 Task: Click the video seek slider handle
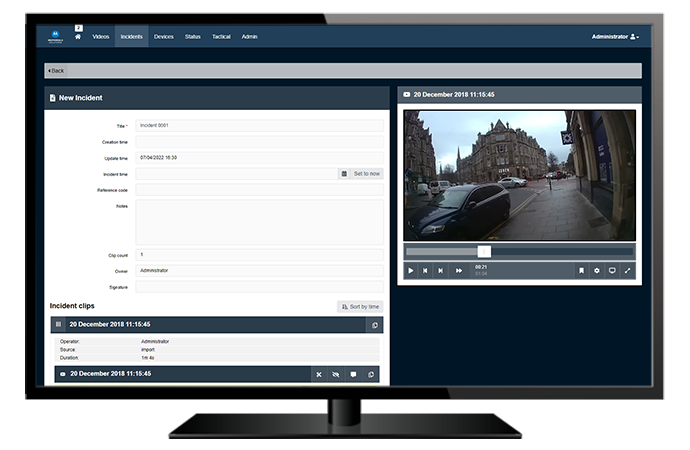pos(484,252)
